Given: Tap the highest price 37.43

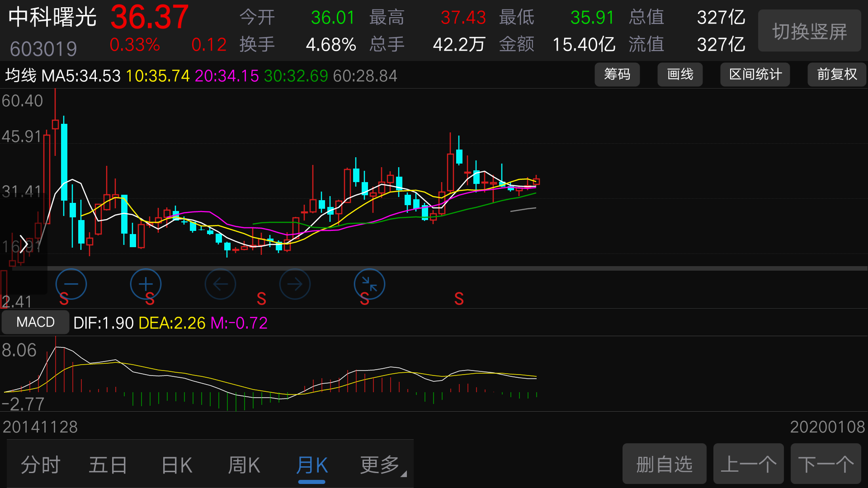Looking at the screenshot, I should [x=463, y=17].
